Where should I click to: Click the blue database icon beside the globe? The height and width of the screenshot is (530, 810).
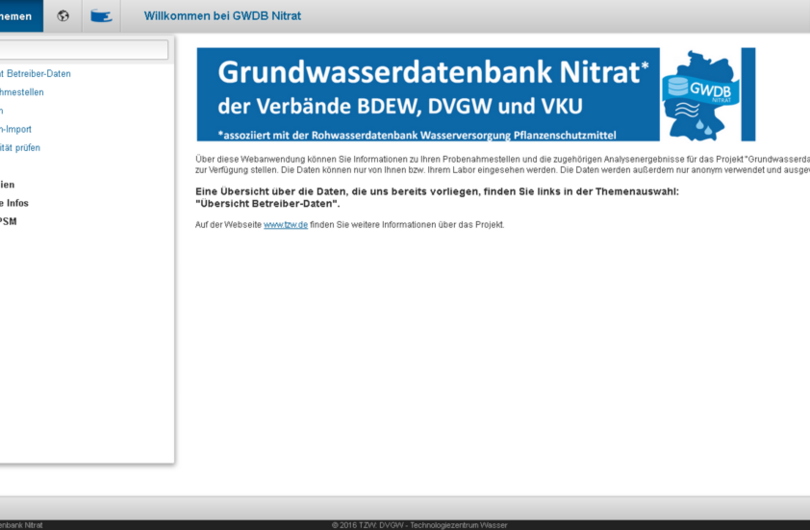[x=101, y=16]
